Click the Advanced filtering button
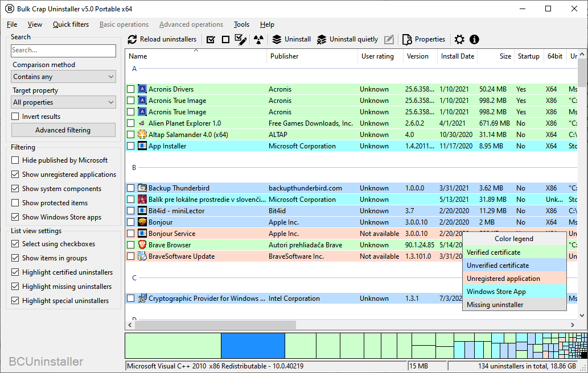Screen dimensions: 588x373 tap(63, 130)
